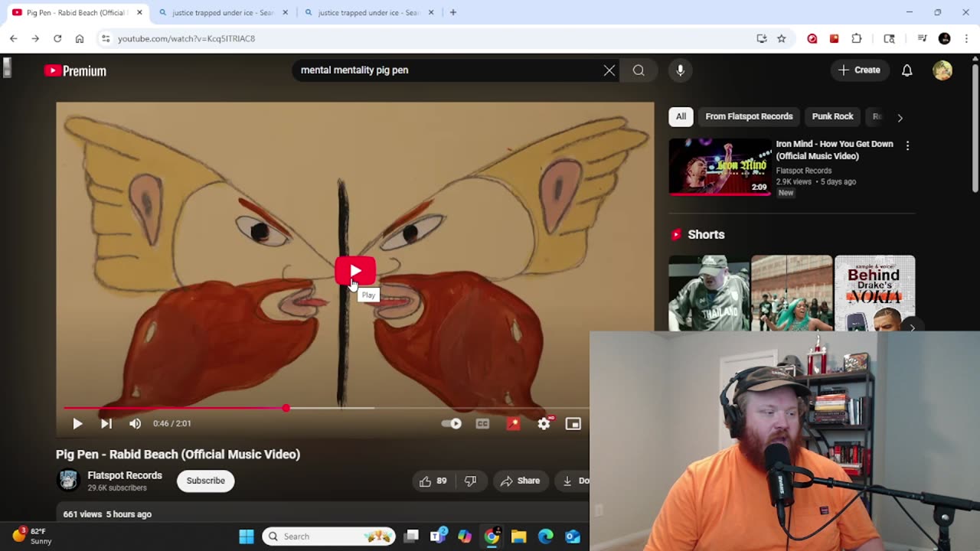The width and height of the screenshot is (980, 551).
Task: Open the player settings gear
Action: click(x=544, y=423)
